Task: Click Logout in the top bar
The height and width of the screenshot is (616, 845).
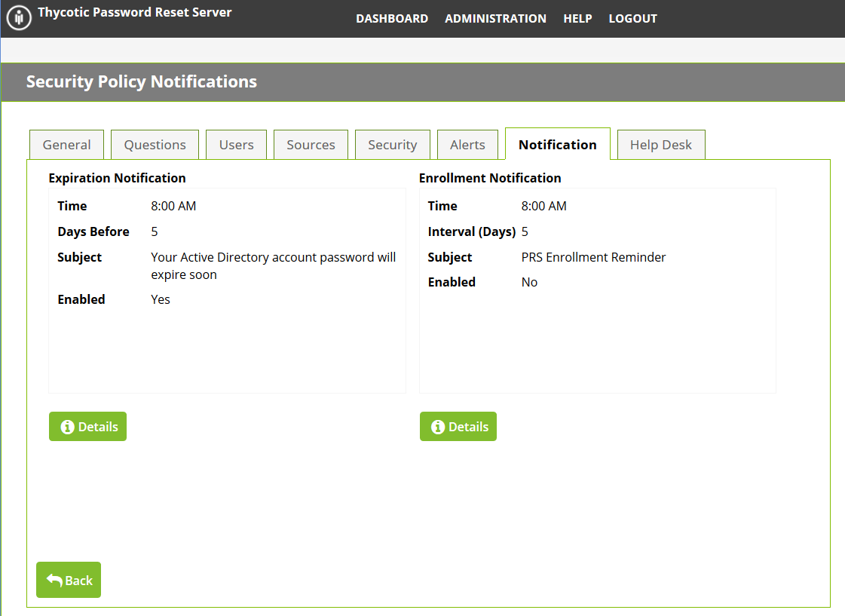Action: pyautogui.click(x=632, y=19)
